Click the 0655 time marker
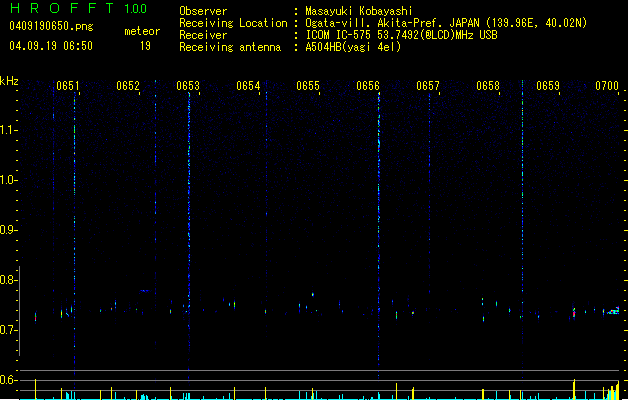The width and height of the screenshot is (629, 400). [x=308, y=86]
